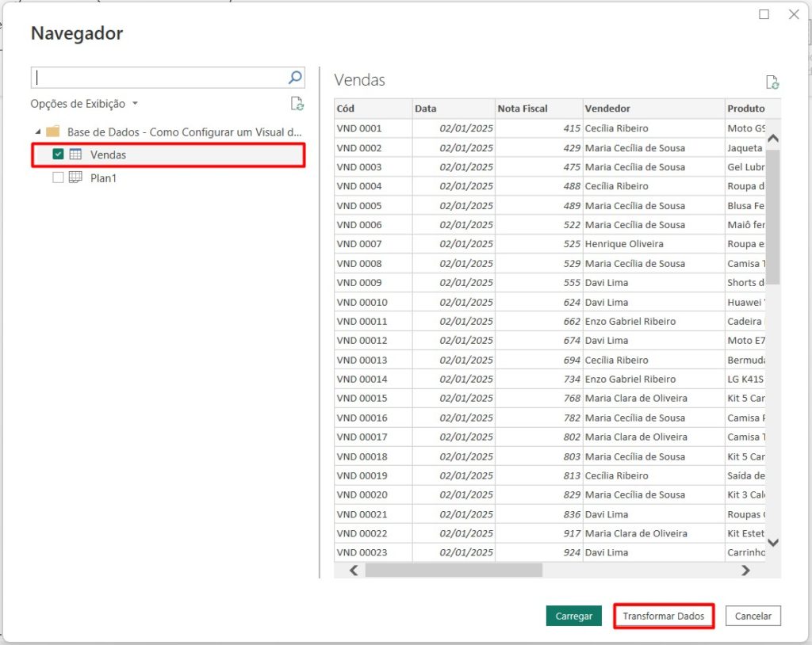
Task: Click the Transformar Dados button
Action: 664,616
